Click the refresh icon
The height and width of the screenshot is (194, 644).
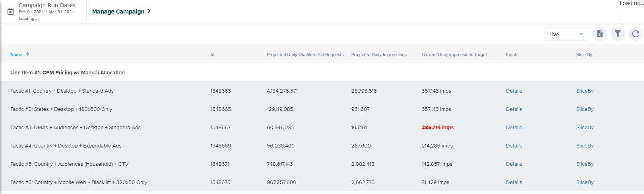pos(635,34)
